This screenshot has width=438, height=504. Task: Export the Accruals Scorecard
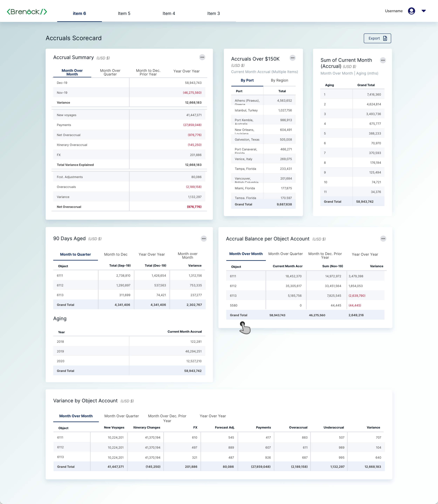pos(377,38)
